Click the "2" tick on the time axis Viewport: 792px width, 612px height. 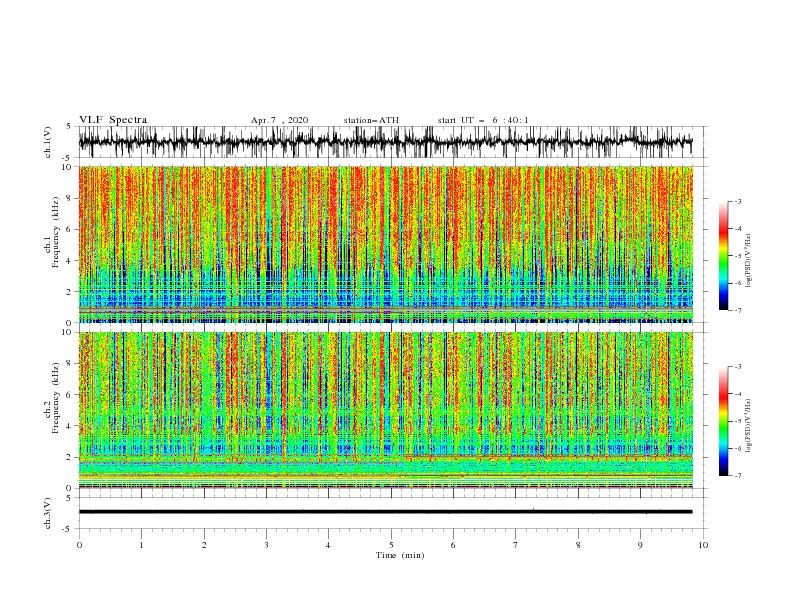[204, 545]
